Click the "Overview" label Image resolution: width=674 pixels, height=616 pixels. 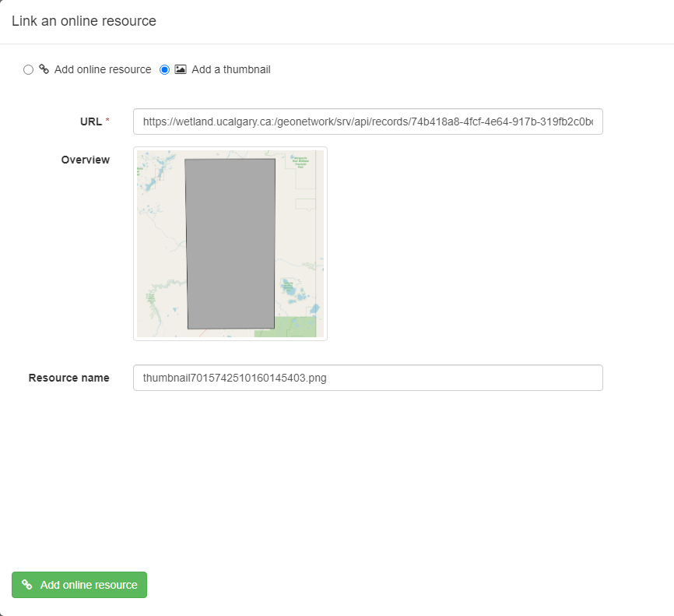[86, 160]
